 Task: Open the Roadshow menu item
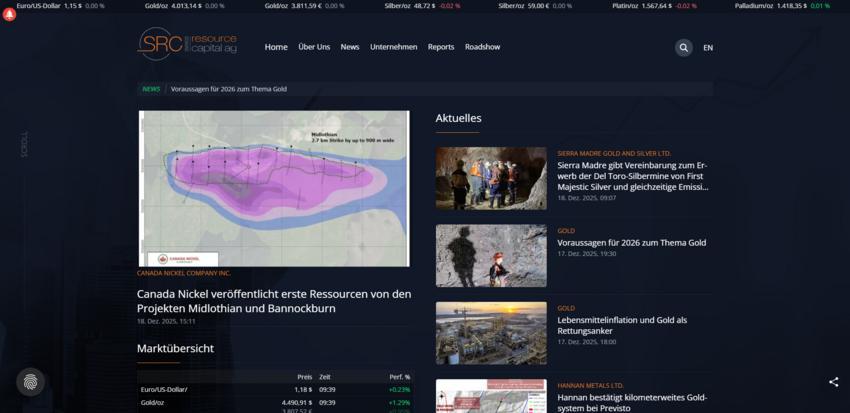(x=482, y=47)
